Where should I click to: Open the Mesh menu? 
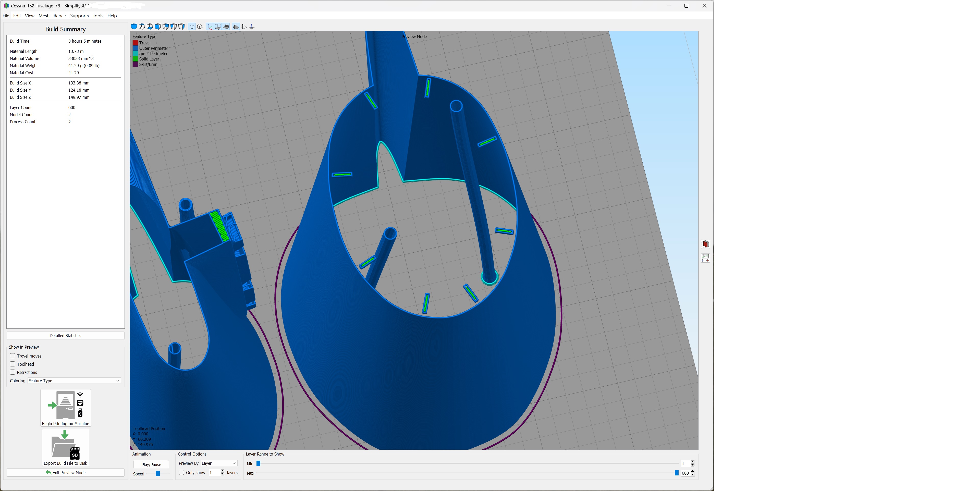pos(44,16)
